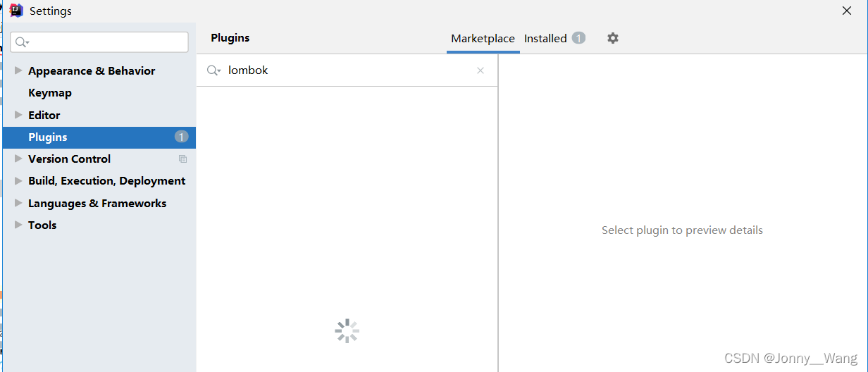Expand Build, Execution, Deployment arrow
This screenshot has width=868, height=372.
point(18,181)
